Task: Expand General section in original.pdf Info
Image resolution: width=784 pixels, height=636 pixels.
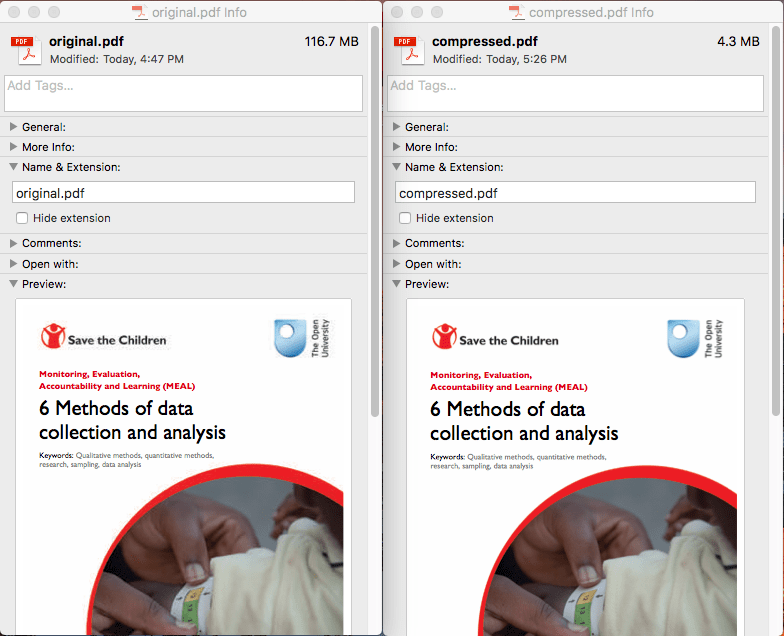Action: (x=14, y=126)
